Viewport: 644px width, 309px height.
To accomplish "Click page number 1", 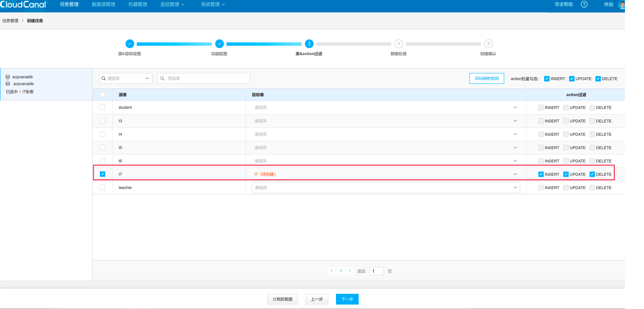I will (x=341, y=271).
